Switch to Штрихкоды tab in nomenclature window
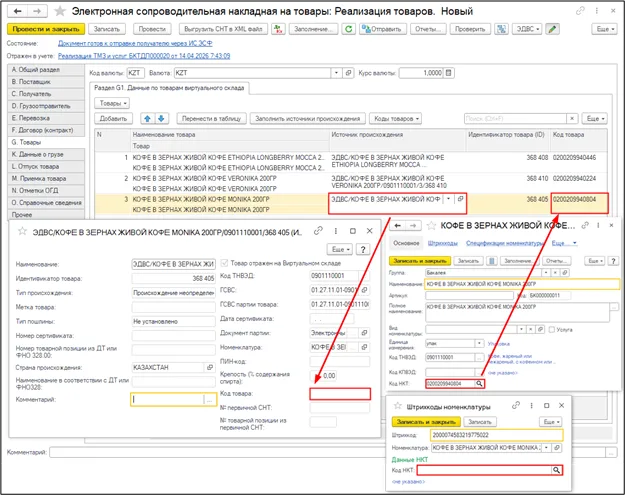Viewport: 625px width, 495px height. pos(442,243)
